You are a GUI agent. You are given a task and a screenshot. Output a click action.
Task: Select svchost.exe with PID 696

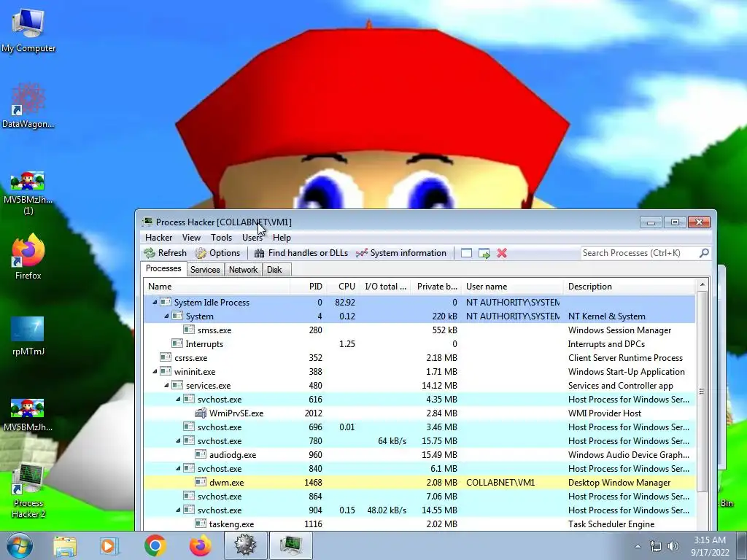[419, 427]
